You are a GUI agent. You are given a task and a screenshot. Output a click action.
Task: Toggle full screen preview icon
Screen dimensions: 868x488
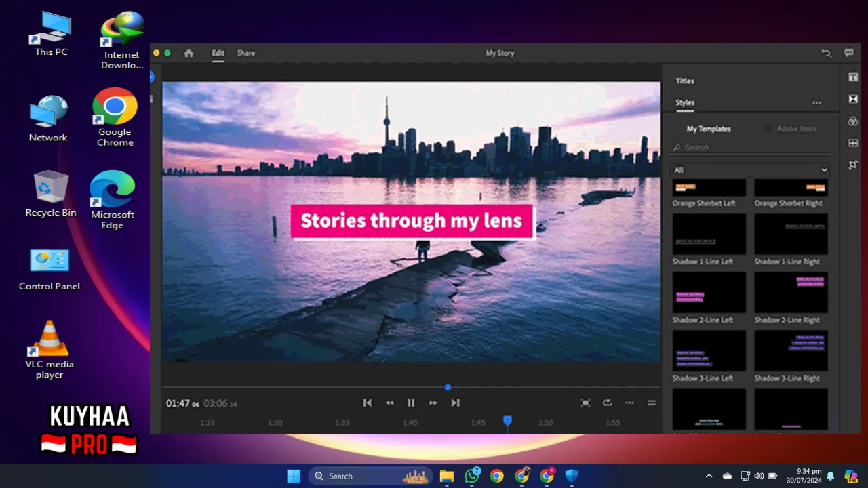pos(585,403)
